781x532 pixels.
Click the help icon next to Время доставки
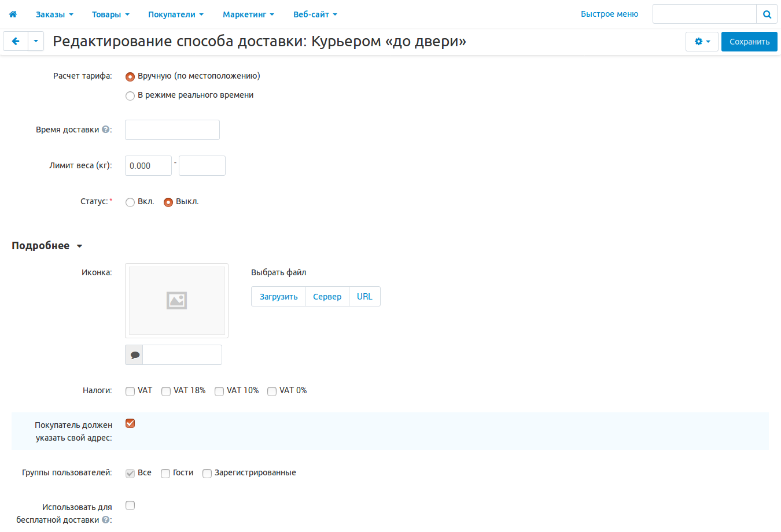(x=105, y=130)
